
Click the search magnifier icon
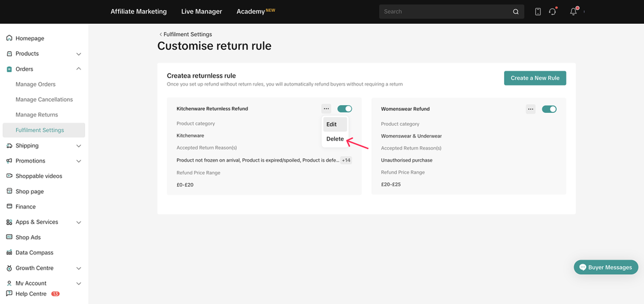tap(516, 12)
